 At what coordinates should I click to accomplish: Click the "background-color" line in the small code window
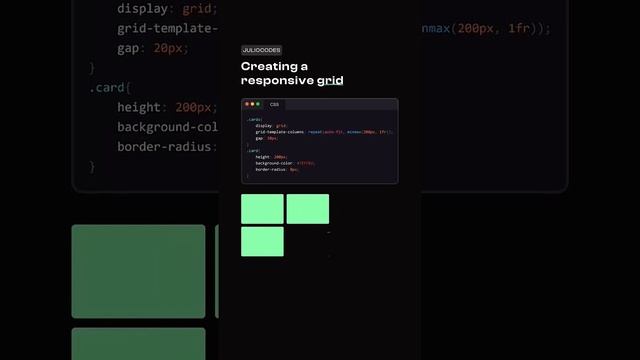click(285, 163)
